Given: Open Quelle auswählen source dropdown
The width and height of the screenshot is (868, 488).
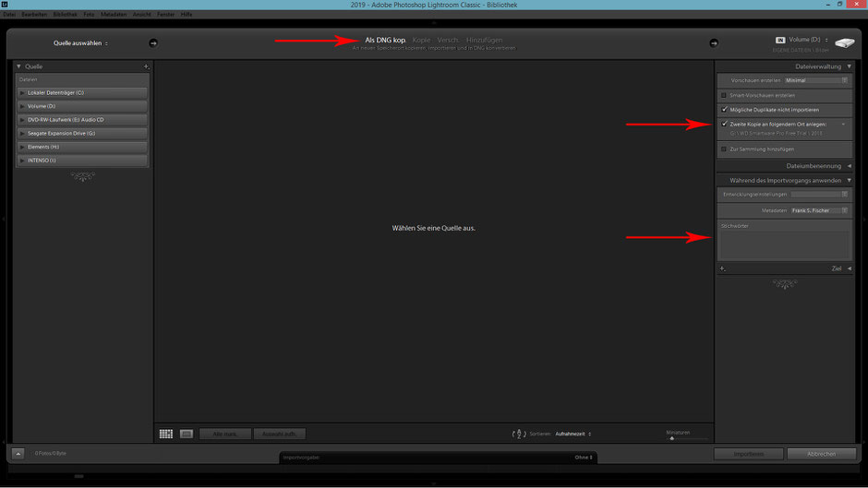Looking at the screenshot, I should pos(81,43).
